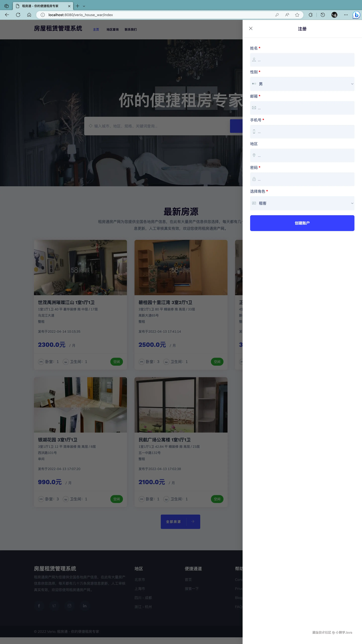Expand the 性别 gender dropdown
This screenshot has width=362, height=644.
click(x=302, y=84)
